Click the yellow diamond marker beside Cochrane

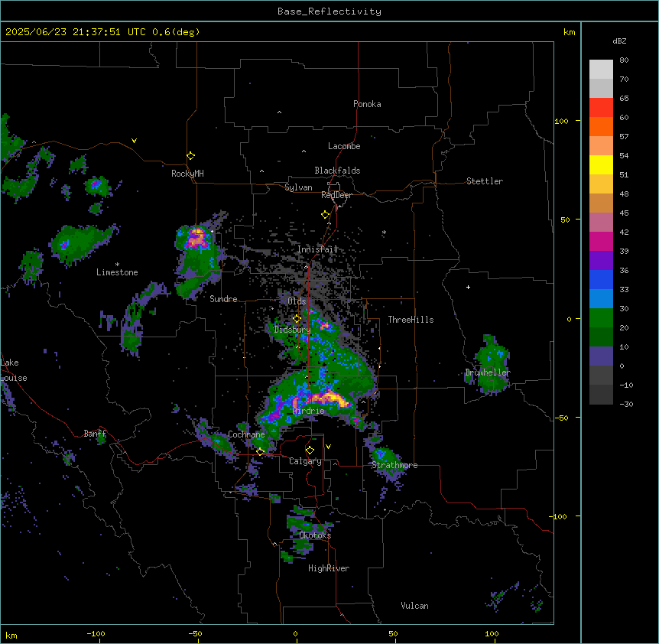tap(261, 452)
